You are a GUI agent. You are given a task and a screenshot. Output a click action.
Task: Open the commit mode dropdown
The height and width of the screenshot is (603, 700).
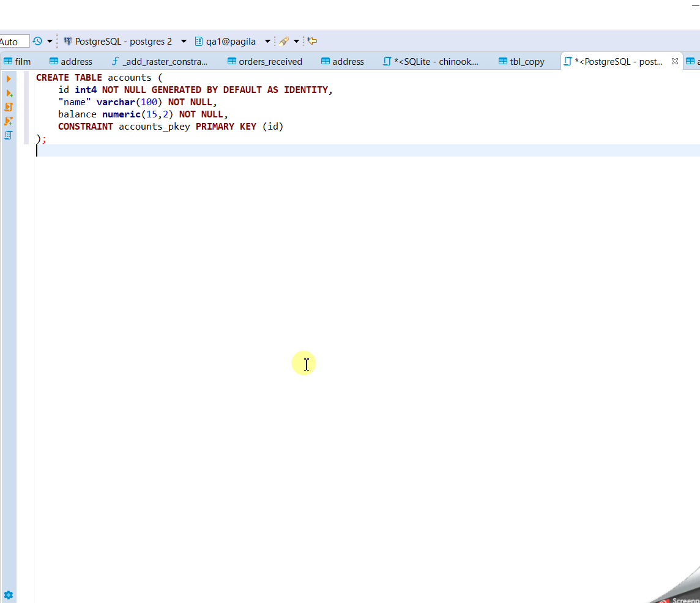tap(50, 41)
